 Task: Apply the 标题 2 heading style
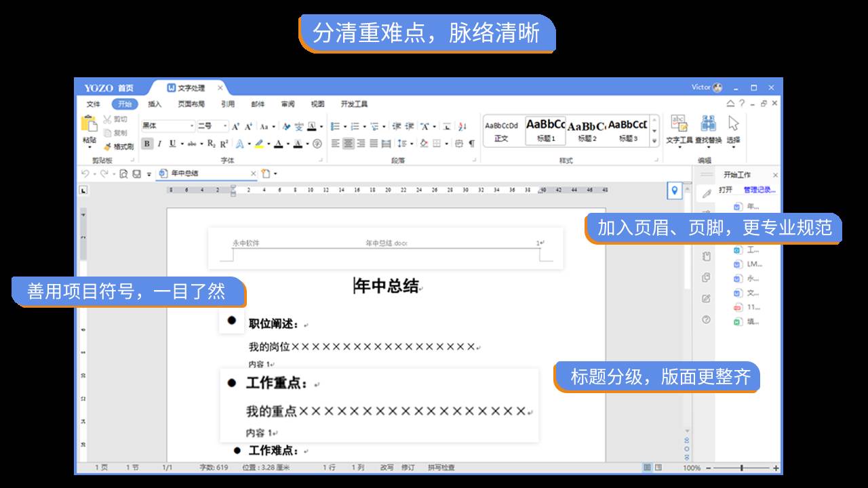(587, 130)
